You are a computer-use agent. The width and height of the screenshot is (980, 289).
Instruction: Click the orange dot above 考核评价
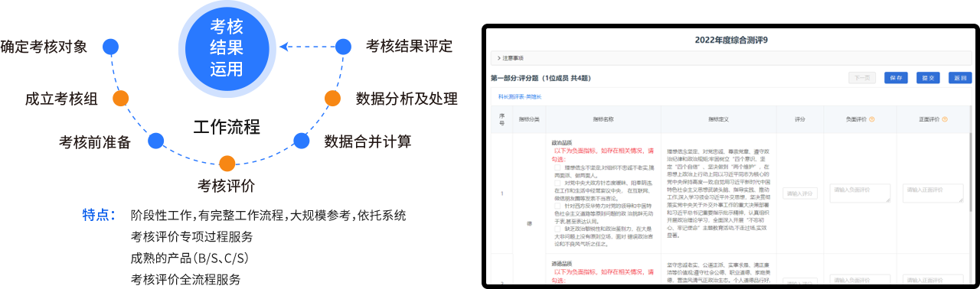[227, 163]
